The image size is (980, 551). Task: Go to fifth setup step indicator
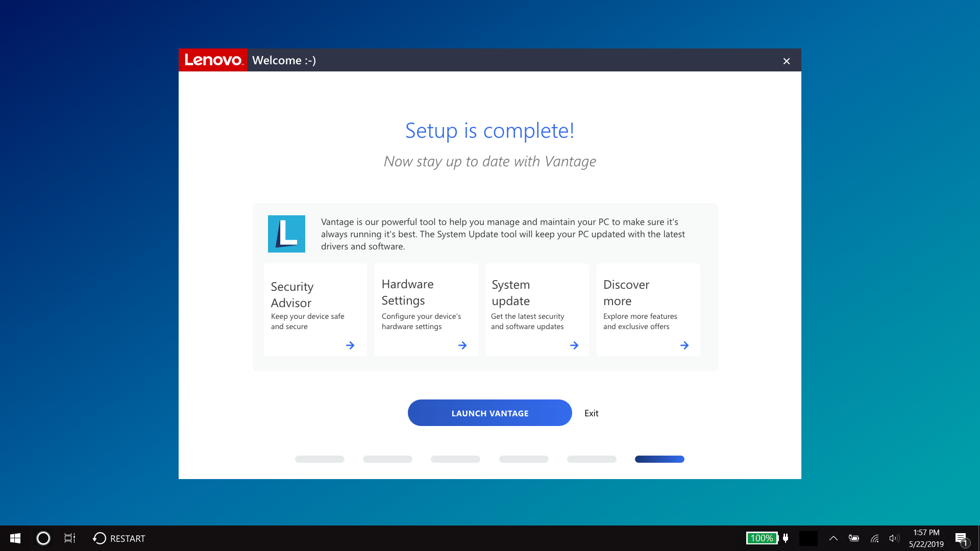pos(592,459)
